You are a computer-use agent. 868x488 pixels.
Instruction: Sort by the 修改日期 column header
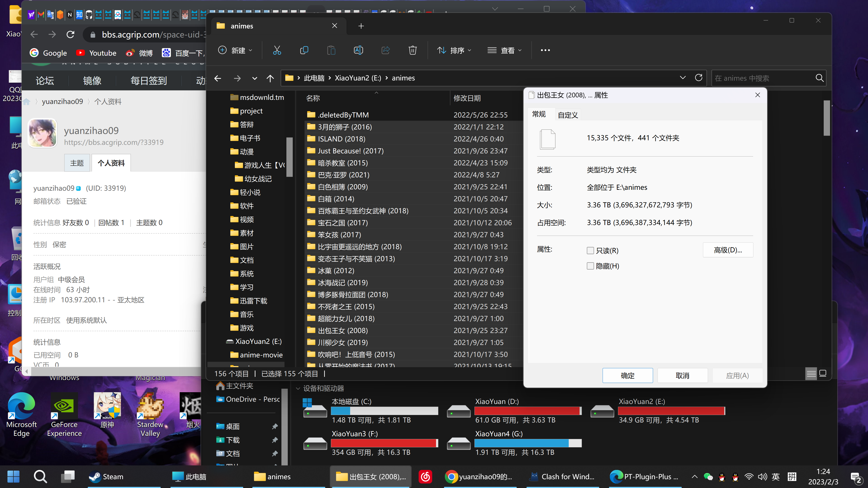click(x=467, y=98)
